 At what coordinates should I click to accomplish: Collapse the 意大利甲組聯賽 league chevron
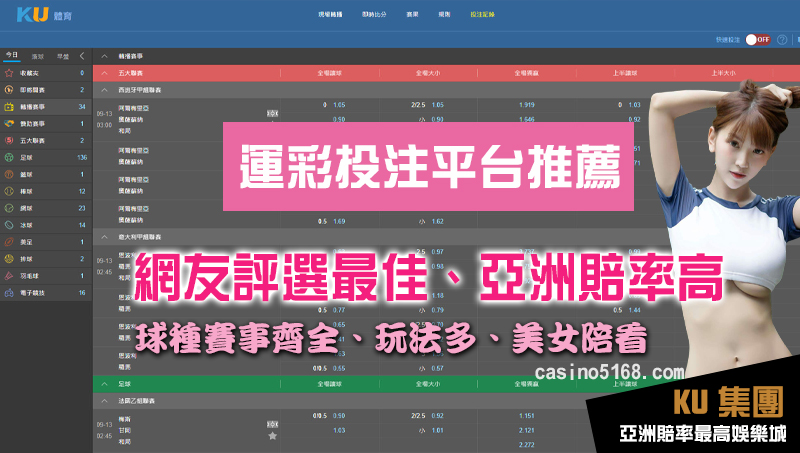[x=104, y=237]
